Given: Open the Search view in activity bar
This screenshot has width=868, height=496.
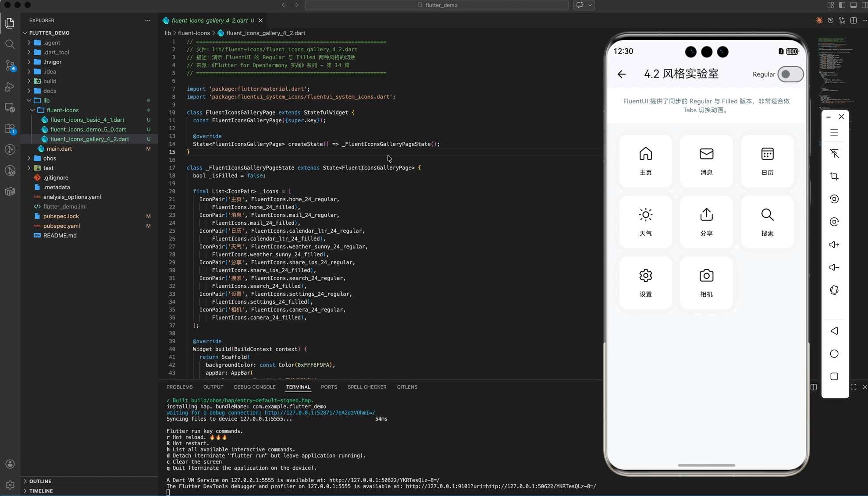Looking at the screenshot, I should tap(10, 44).
